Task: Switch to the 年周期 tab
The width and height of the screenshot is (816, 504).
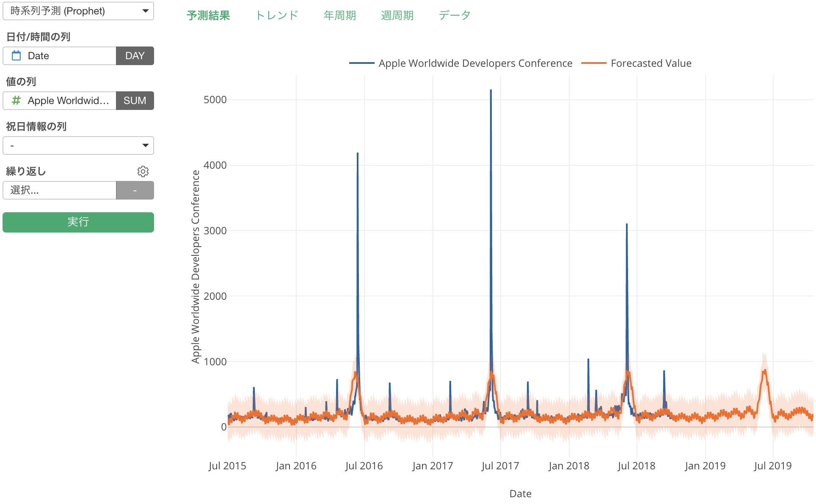Action: coord(339,16)
